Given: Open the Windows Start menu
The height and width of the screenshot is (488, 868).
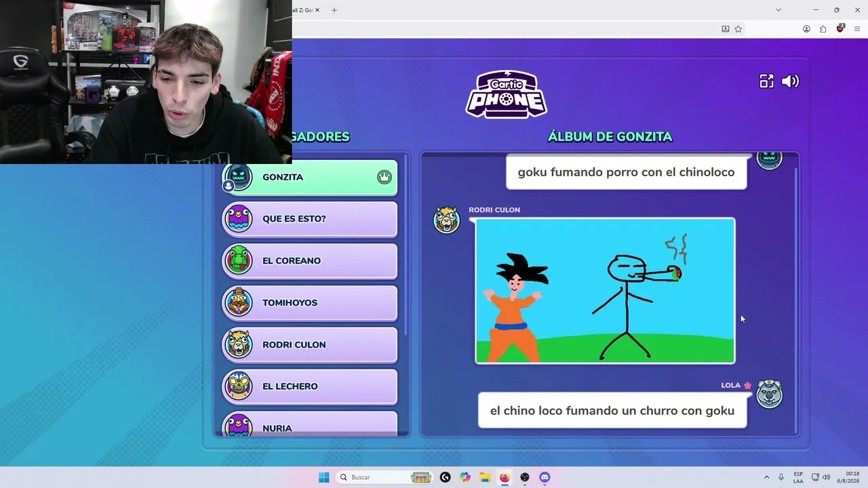Looking at the screenshot, I should click(323, 477).
